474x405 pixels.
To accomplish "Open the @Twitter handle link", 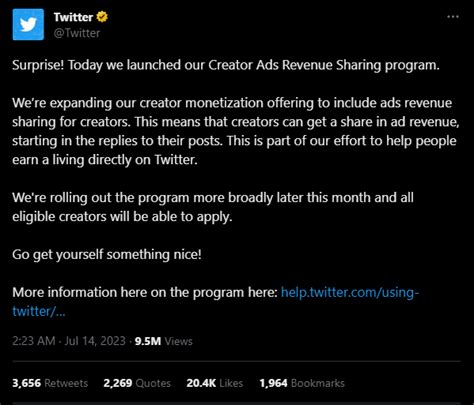I will 77,33.
